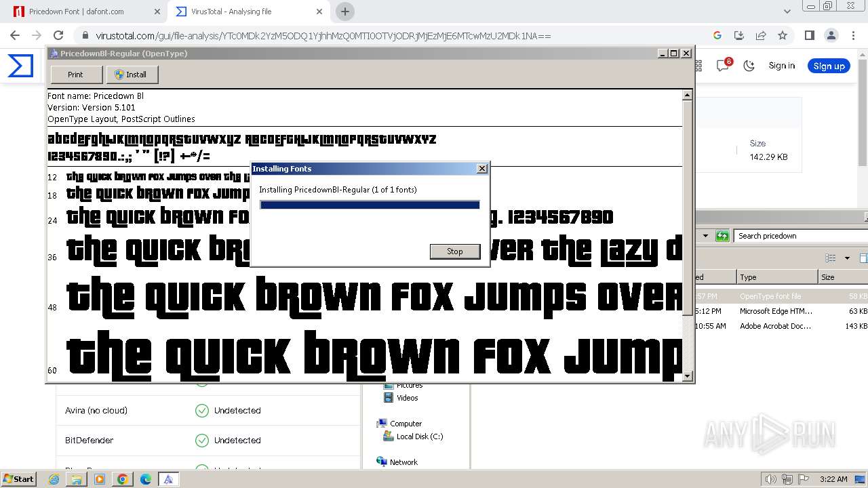Go back in Chrome
This screenshot has width=868, height=488.
[15, 36]
